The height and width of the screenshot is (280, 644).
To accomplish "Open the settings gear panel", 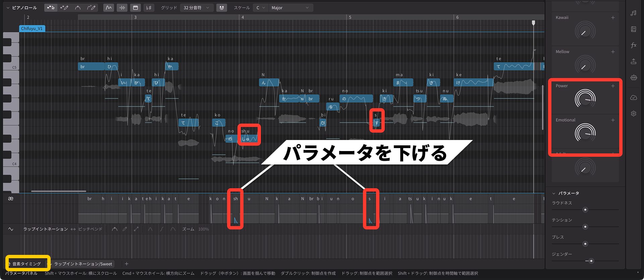I will coord(633,114).
